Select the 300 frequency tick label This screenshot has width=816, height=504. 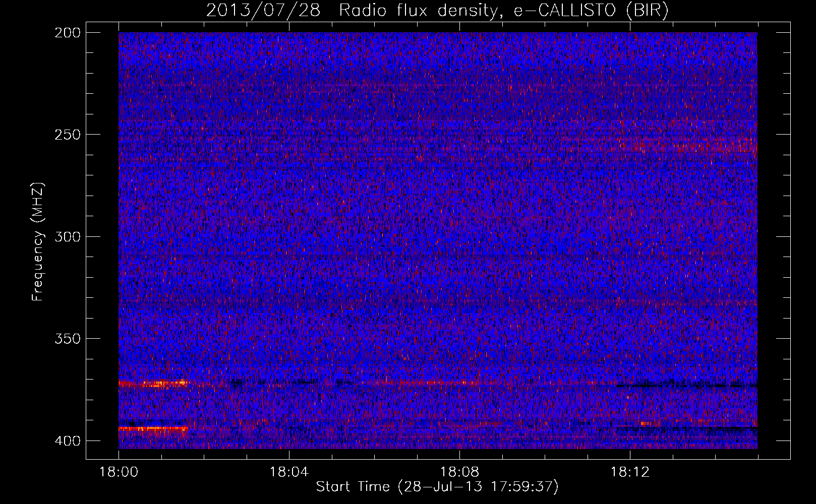click(67, 236)
